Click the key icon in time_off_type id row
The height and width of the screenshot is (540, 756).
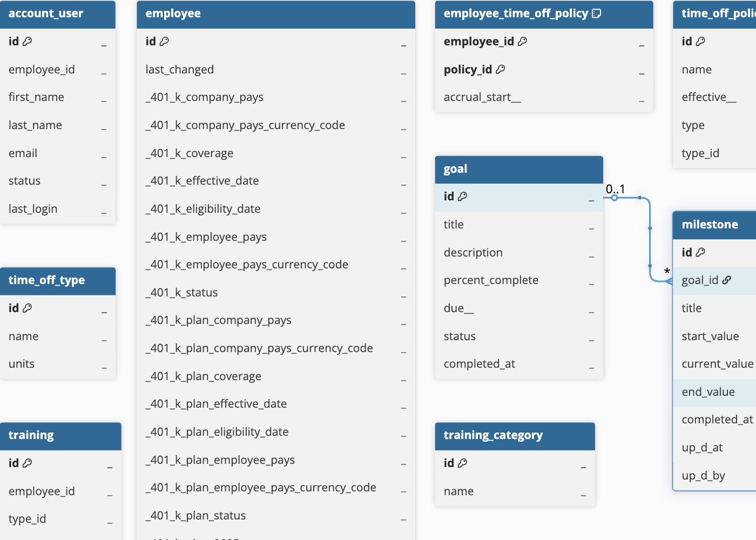coord(28,308)
